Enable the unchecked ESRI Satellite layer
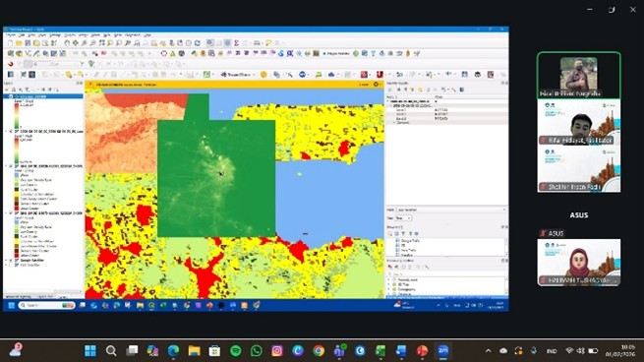Screen dimensions: 644x362 point(11,265)
